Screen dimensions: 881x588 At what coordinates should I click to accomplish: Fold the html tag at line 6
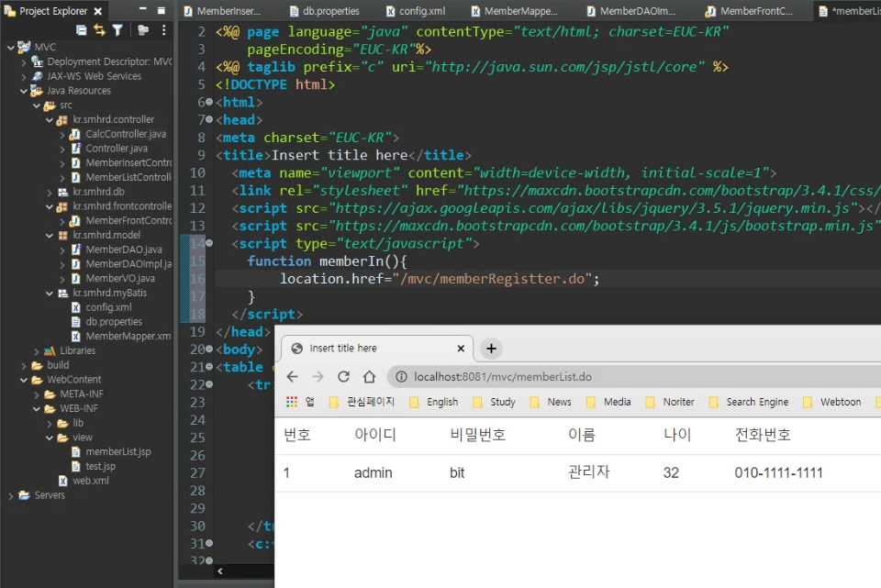click(209, 102)
